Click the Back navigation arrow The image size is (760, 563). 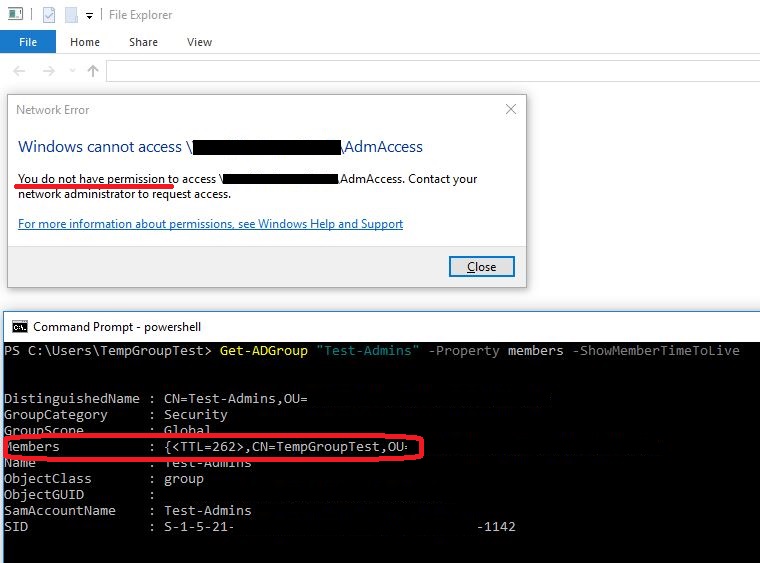click(x=19, y=71)
